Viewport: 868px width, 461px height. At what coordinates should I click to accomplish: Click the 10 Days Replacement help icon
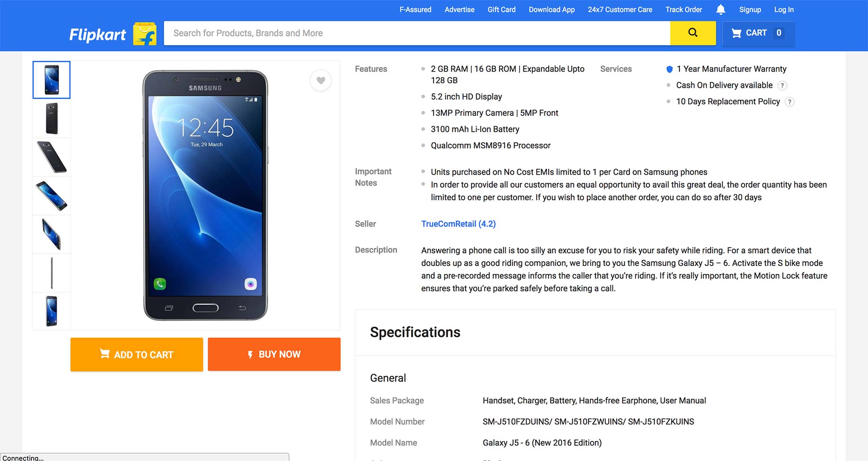pyautogui.click(x=789, y=102)
